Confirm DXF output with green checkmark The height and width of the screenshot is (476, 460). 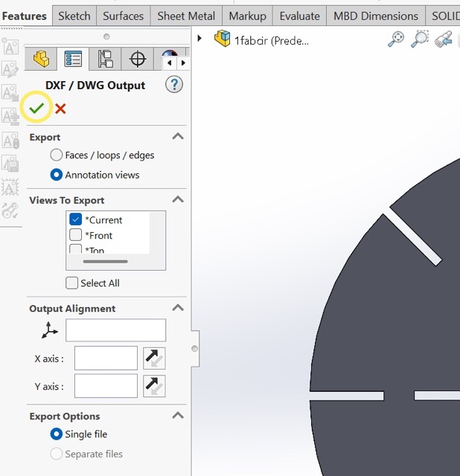(36, 108)
